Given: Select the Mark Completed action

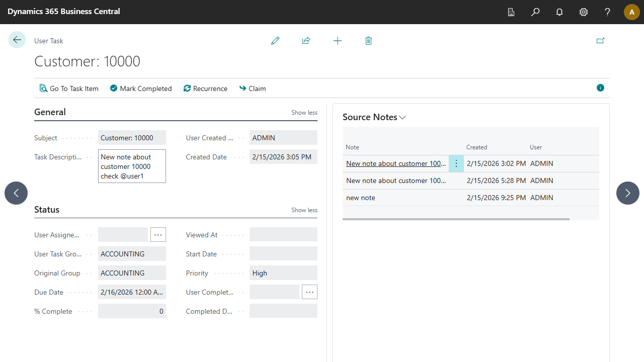Looking at the screenshot, I should tap(141, 88).
